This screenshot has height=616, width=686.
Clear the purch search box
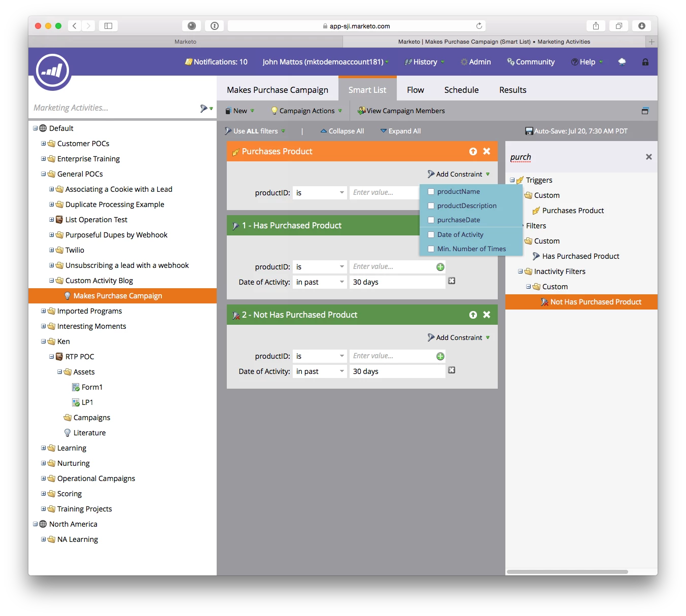point(648,157)
